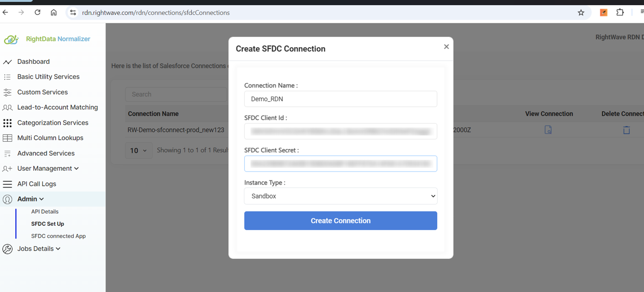Click the Basic Utility Services list icon

click(x=8, y=77)
